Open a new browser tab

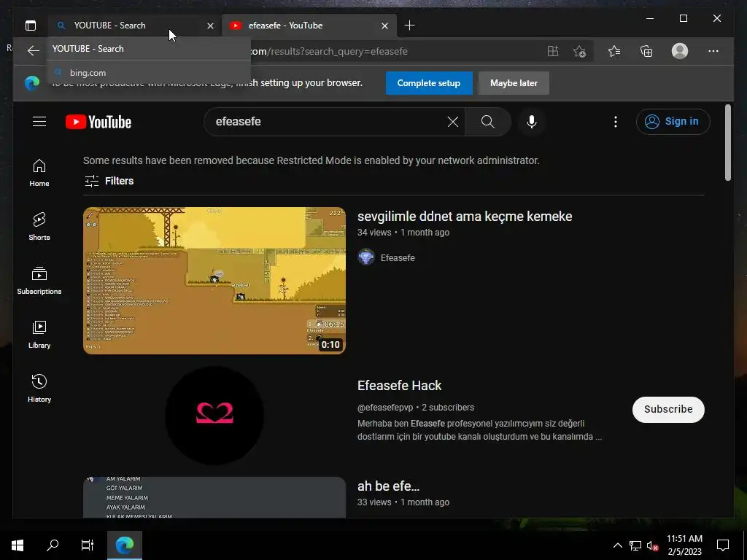pyautogui.click(x=409, y=26)
